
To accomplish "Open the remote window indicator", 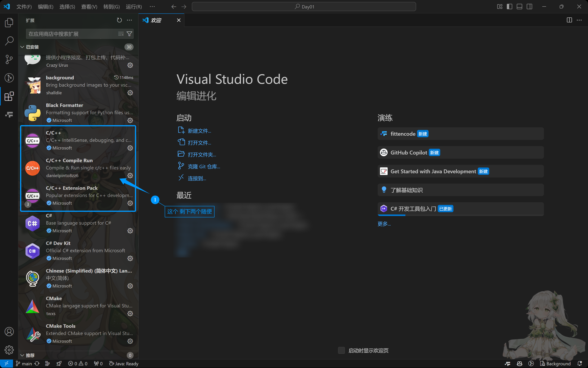I will tap(6, 364).
